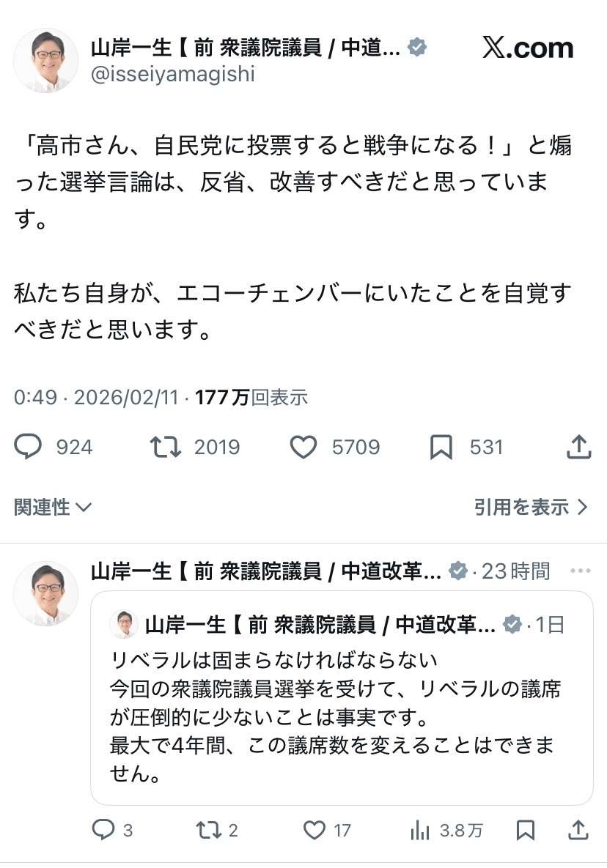Repost the main post (2019 reposts)

[166, 447]
